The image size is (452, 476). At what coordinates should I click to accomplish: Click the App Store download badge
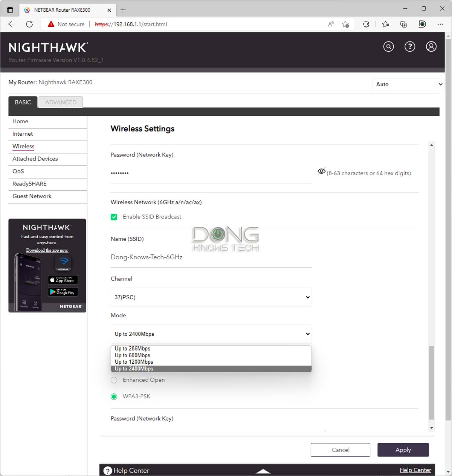click(63, 280)
